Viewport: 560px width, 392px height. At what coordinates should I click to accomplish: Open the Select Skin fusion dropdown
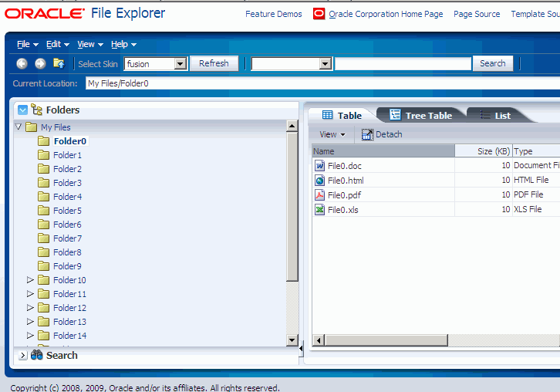click(180, 64)
